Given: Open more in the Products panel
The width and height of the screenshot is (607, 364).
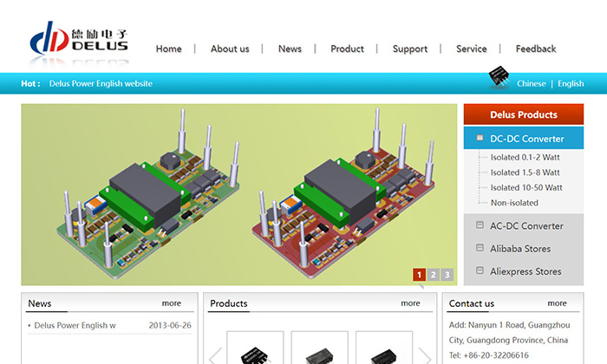Looking at the screenshot, I should point(410,303).
